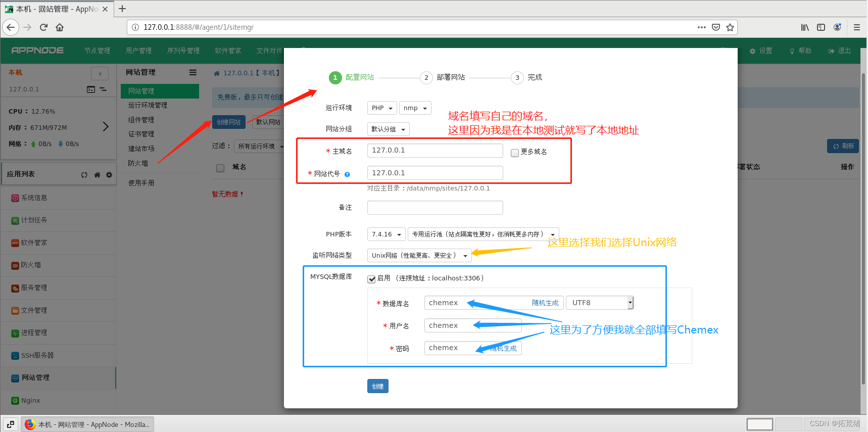The width and height of the screenshot is (868, 432).
Task: Open application list settings gear icon
Action: [x=109, y=175]
